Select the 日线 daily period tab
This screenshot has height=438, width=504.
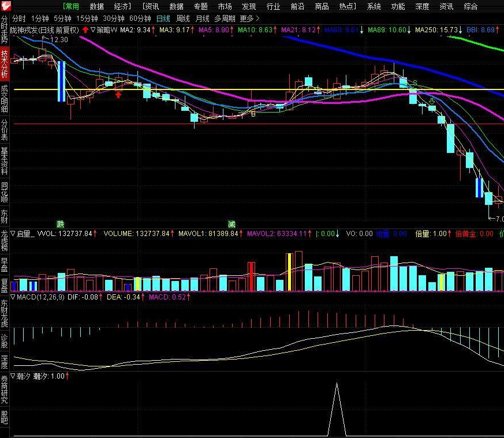click(163, 18)
